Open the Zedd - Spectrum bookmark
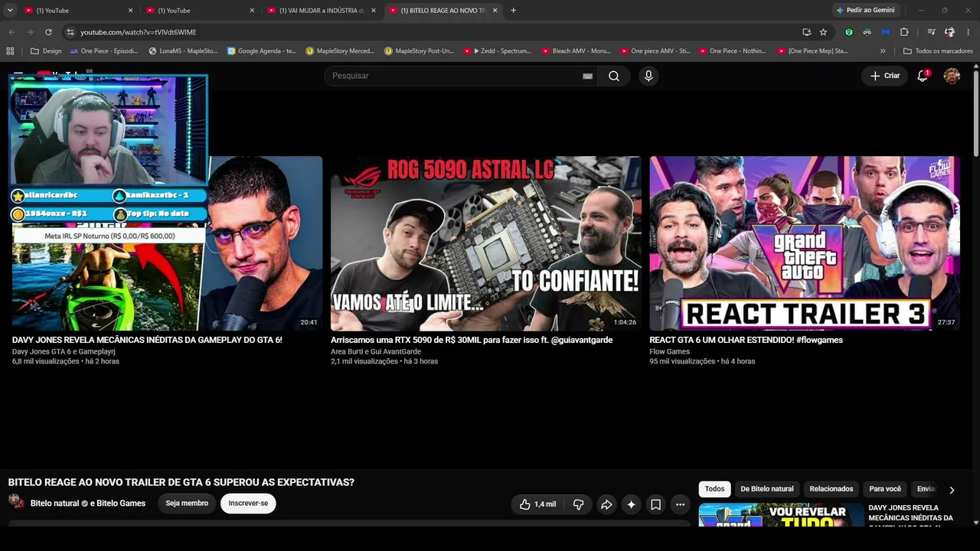980x551 pixels. point(497,51)
